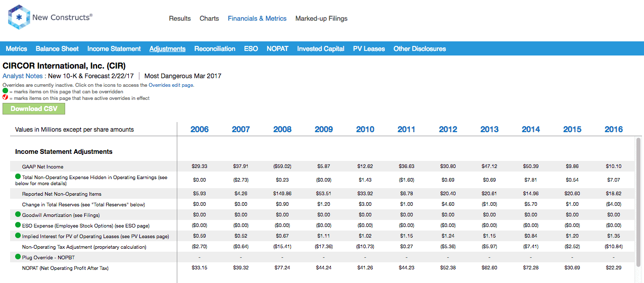Click the 2008 Reported Net Non-Operating value $149.86
The width and height of the screenshot is (644, 283).
(x=282, y=194)
